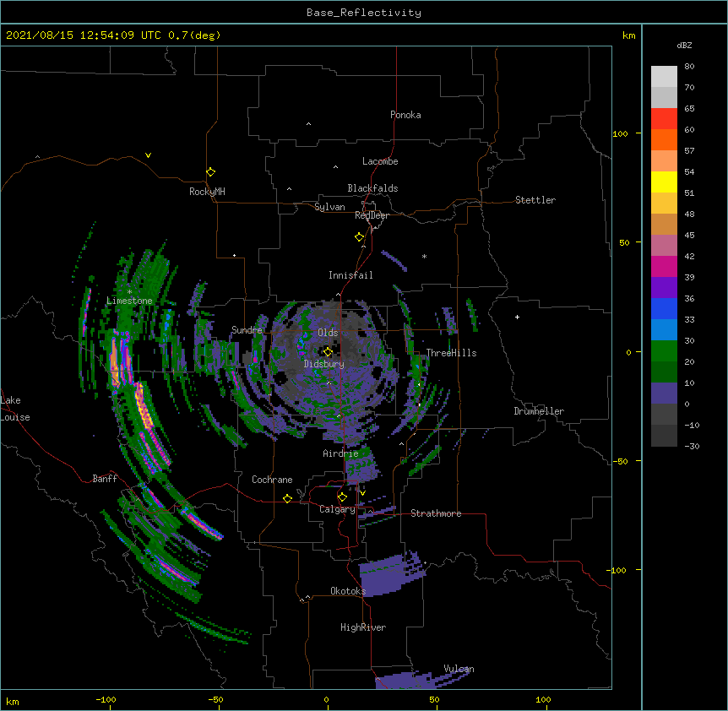Click the white plus marker west of Drumheller
The height and width of the screenshot is (711, 728).
click(x=517, y=317)
